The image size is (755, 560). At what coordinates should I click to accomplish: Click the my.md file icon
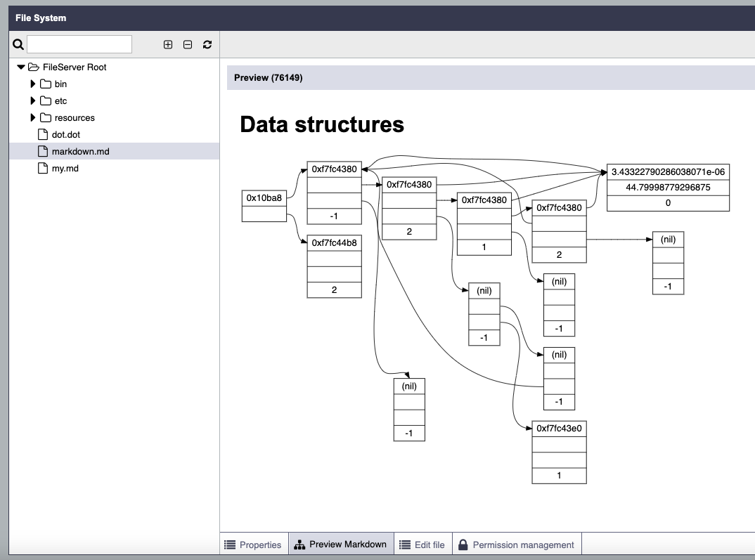(x=43, y=168)
